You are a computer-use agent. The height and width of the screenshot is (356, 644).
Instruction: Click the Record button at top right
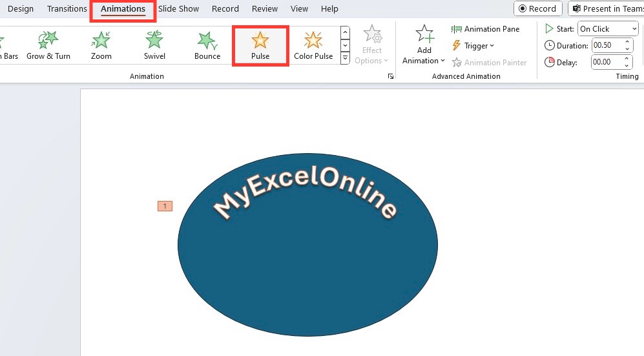pyautogui.click(x=537, y=8)
